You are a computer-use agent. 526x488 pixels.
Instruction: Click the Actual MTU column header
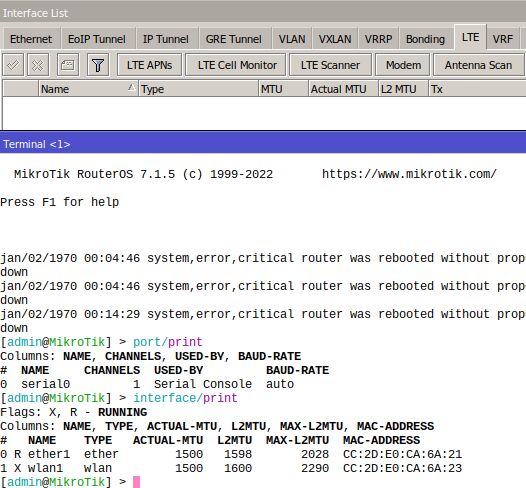pyautogui.click(x=343, y=89)
